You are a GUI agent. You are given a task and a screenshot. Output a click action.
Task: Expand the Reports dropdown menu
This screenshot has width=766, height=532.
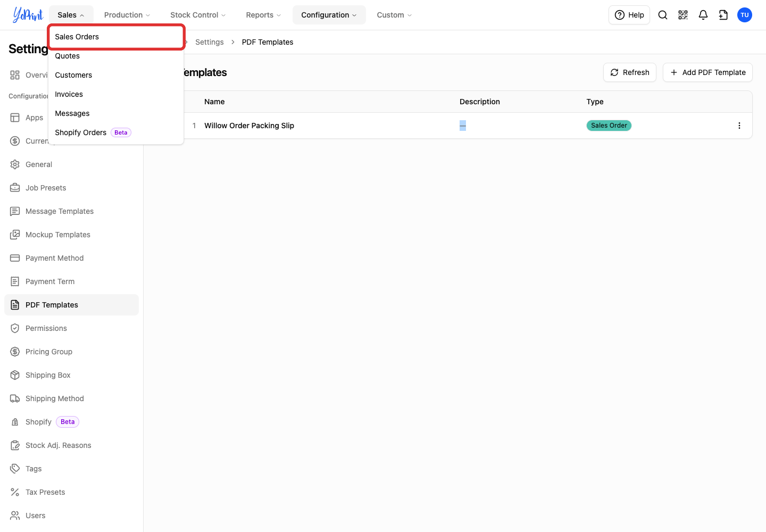(x=263, y=15)
